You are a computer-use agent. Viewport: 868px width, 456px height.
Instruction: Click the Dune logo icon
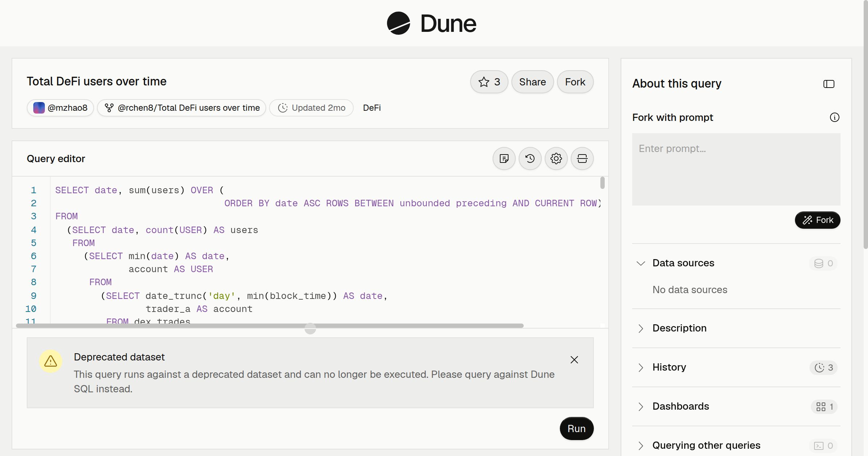[x=398, y=23]
